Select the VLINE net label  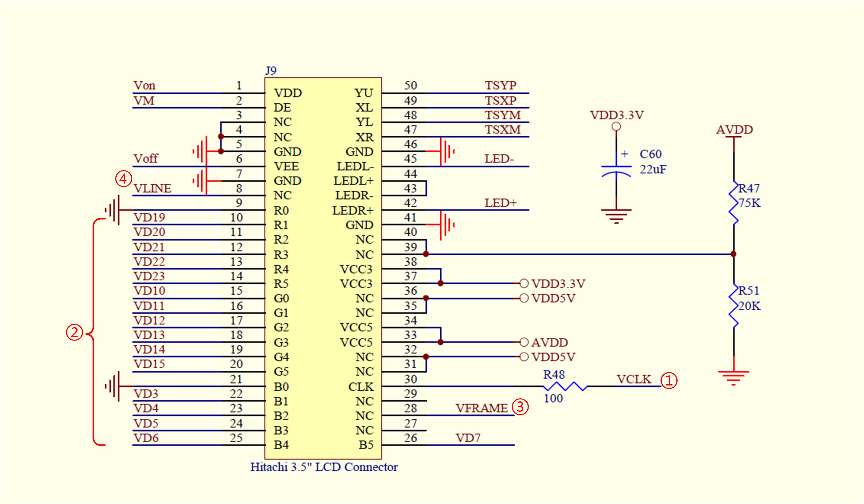tap(152, 188)
